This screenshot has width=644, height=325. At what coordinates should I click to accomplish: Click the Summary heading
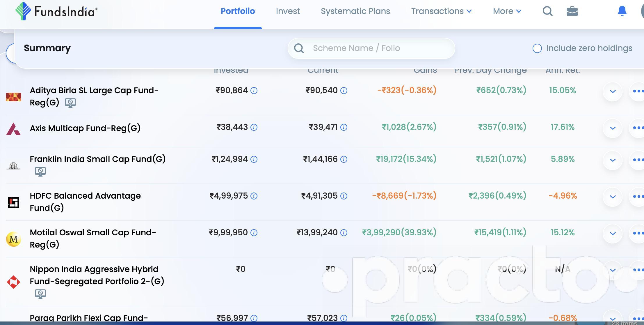point(47,48)
